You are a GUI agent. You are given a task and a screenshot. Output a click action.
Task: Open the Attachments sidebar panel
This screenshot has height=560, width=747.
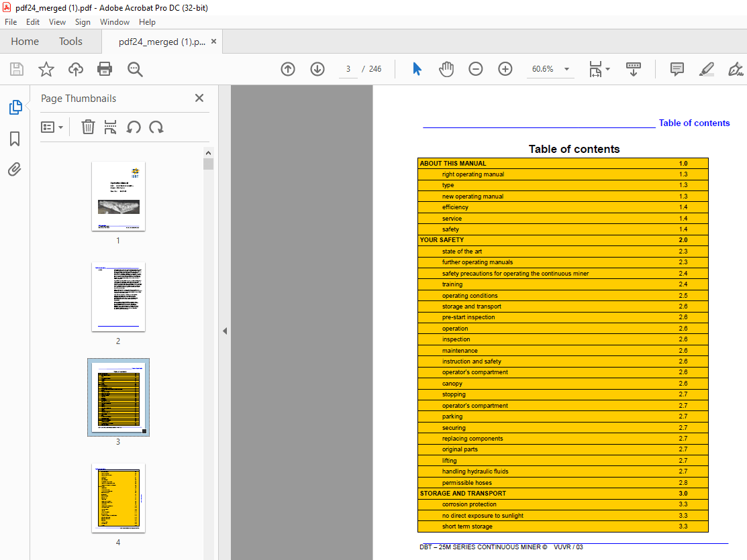pos(14,169)
